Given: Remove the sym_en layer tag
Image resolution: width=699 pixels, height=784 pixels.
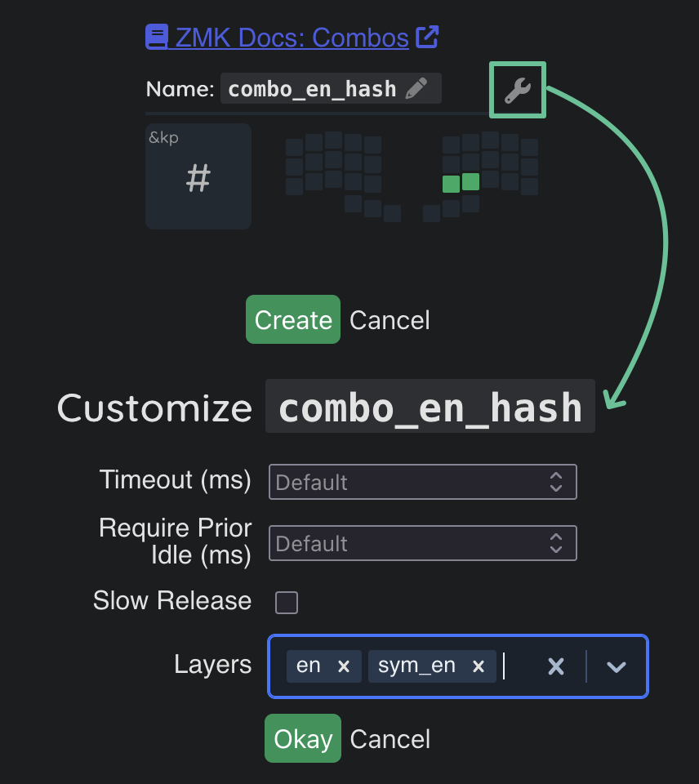Looking at the screenshot, I should (x=479, y=666).
